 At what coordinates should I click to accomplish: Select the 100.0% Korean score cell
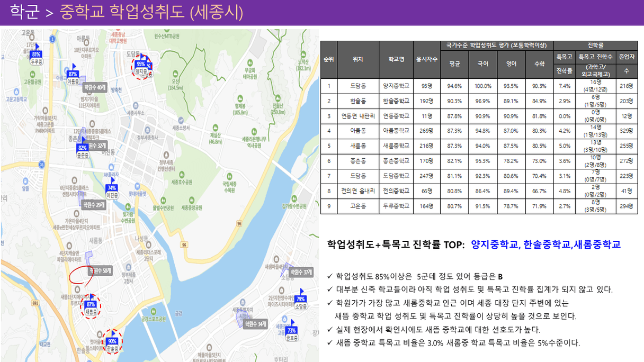(x=483, y=86)
